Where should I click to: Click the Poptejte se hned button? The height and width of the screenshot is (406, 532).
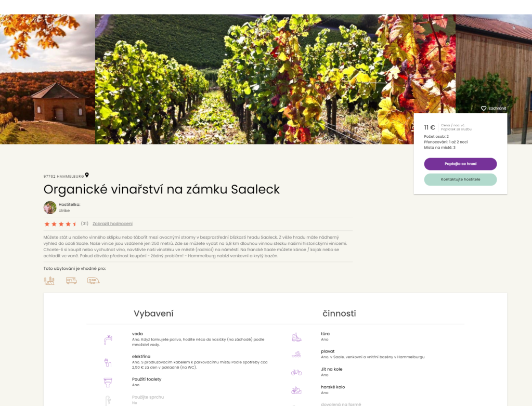[x=460, y=164]
